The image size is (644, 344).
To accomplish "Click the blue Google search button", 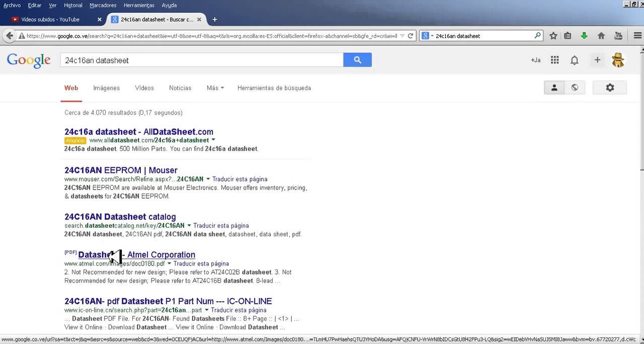I will [x=357, y=60].
